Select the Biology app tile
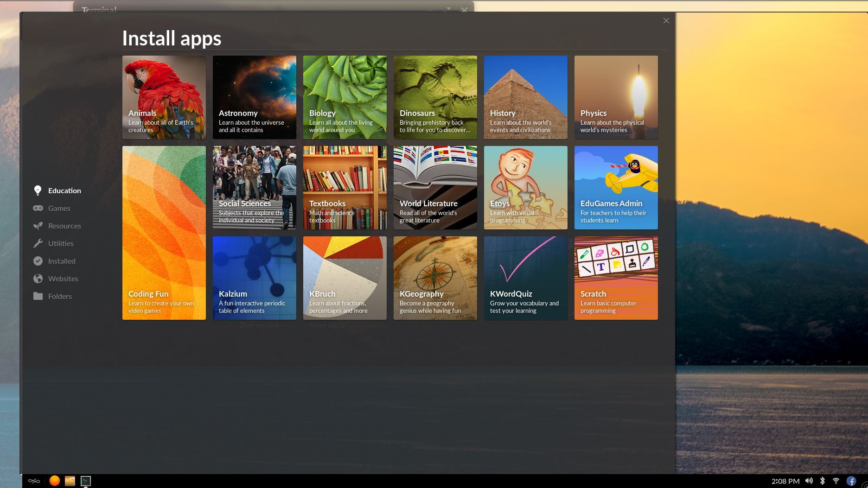 click(x=345, y=97)
